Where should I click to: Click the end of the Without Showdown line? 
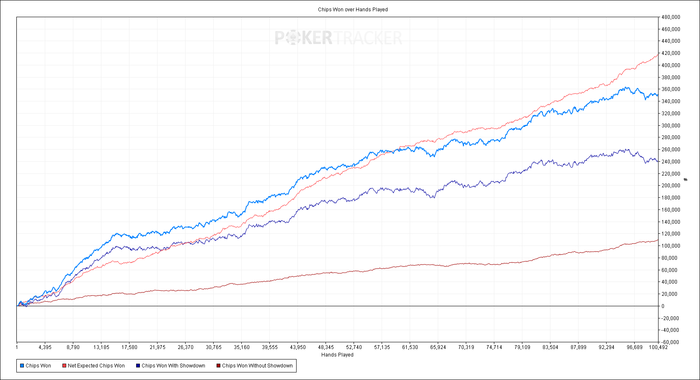pyautogui.click(x=658, y=240)
